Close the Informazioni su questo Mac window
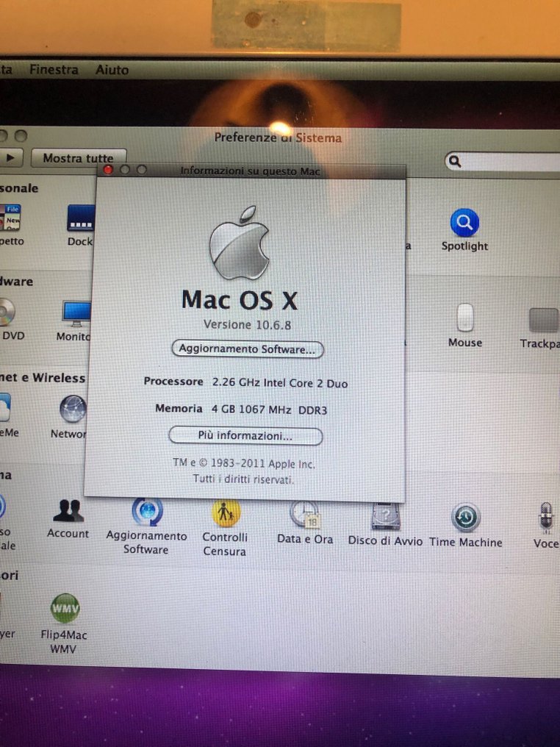The image size is (560, 747). 108,170
